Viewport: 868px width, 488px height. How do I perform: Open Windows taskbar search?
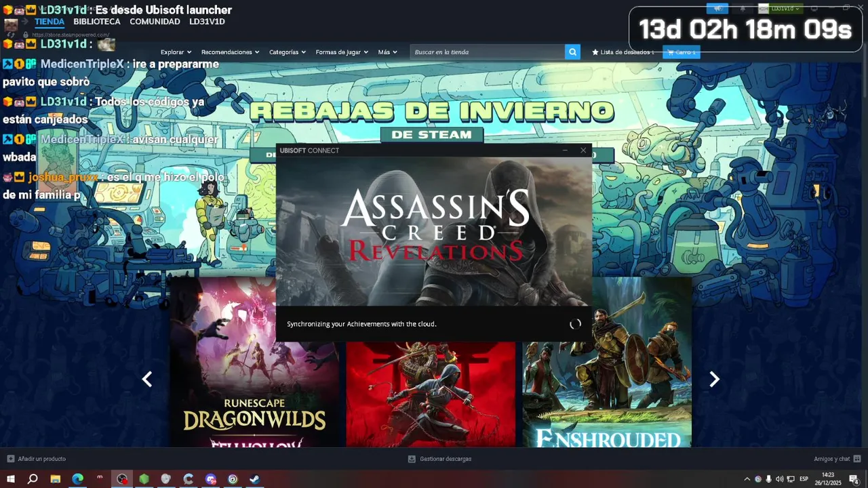click(33, 479)
